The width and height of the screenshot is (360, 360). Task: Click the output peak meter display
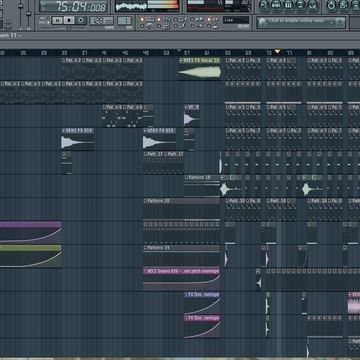tap(163, 6)
